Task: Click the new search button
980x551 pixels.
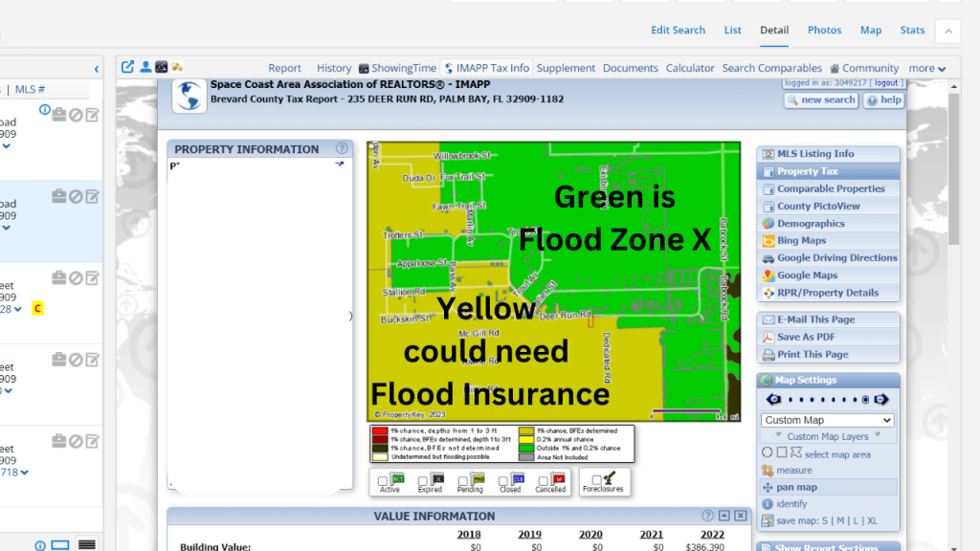Action: click(x=820, y=99)
